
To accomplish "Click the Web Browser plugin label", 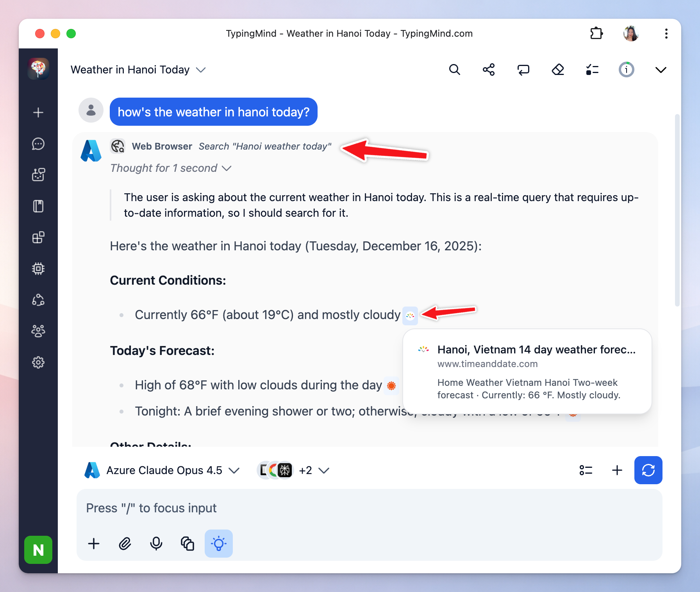I will (162, 146).
